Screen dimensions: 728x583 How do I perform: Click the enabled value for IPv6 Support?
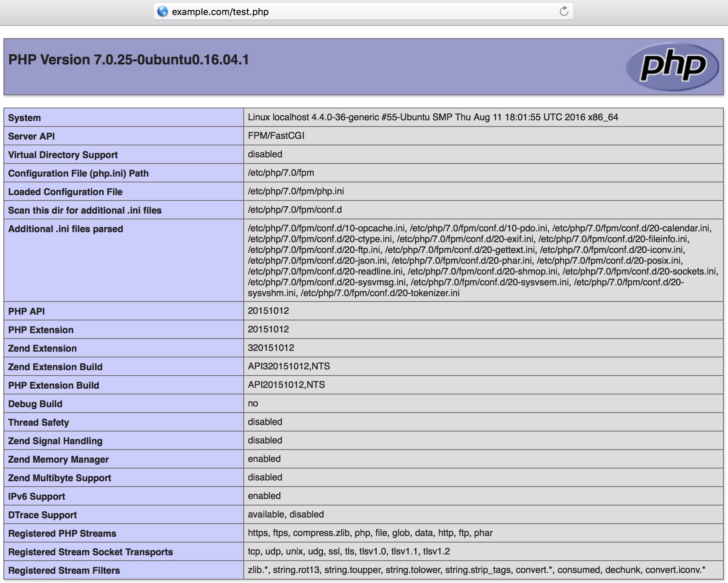(265, 495)
